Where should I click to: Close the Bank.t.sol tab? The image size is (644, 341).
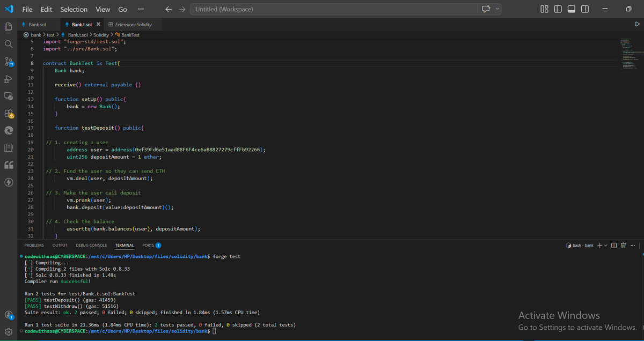[x=99, y=25]
